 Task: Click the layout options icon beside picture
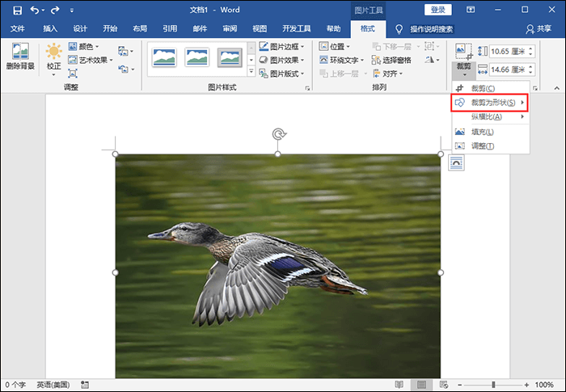[x=456, y=162]
